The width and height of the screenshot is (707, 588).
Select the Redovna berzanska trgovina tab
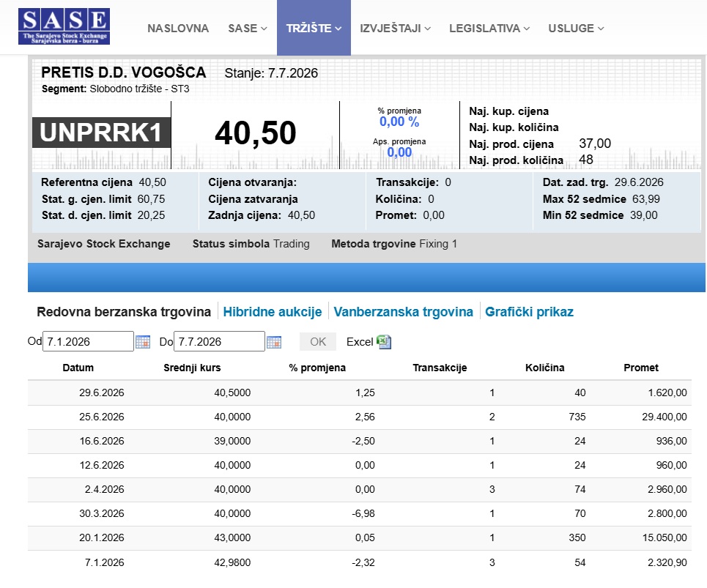[124, 312]
